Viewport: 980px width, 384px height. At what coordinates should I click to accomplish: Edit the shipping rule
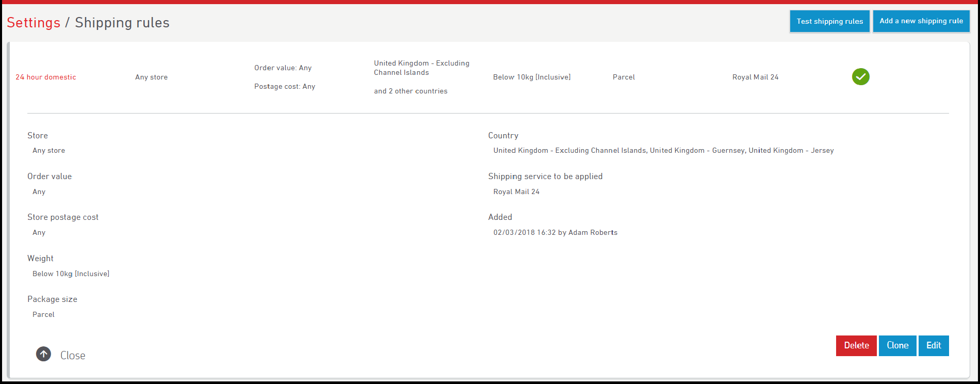click(933, 346)
